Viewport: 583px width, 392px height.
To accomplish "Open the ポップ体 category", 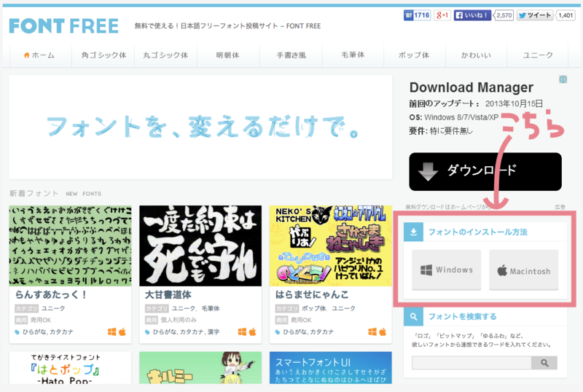I will click(414, 55).
